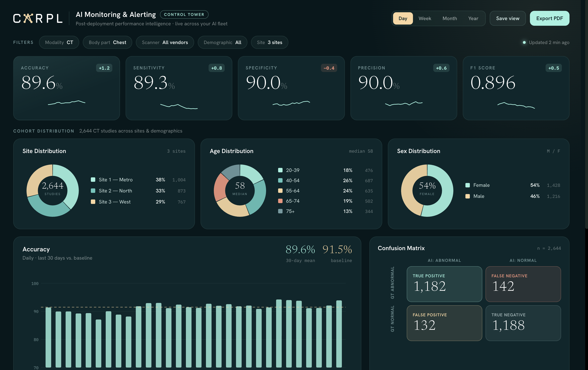Viewport: 588px width, 370px height.
Task: Click the 91.5% baseline value
Action: [x=337, y=250]
